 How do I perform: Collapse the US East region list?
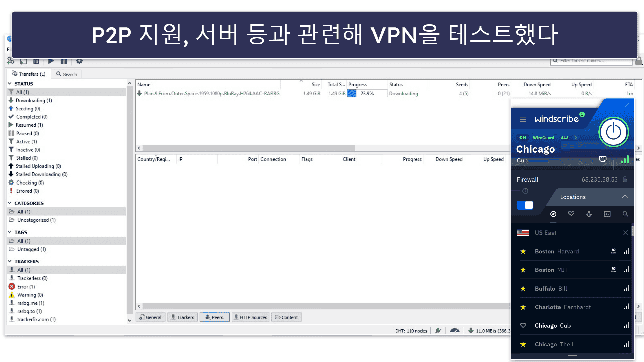pyautogui.click(x=625, y=232)
